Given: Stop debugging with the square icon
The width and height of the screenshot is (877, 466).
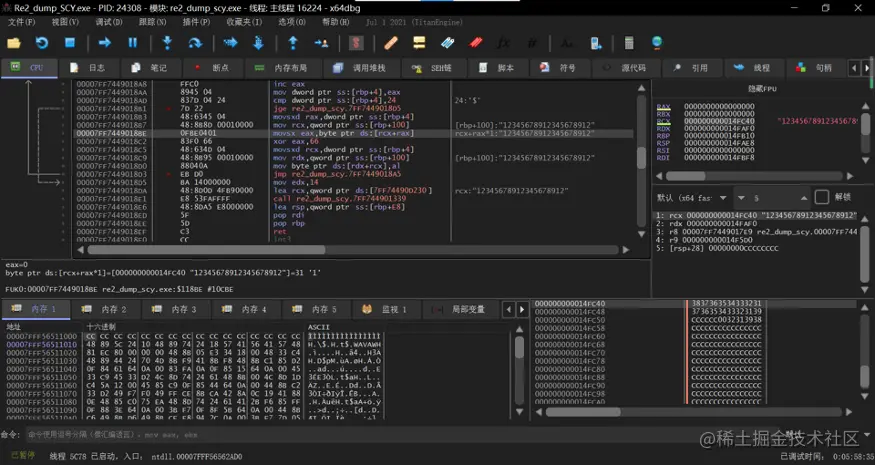Looking at the screenshot, I should [70, 43].
